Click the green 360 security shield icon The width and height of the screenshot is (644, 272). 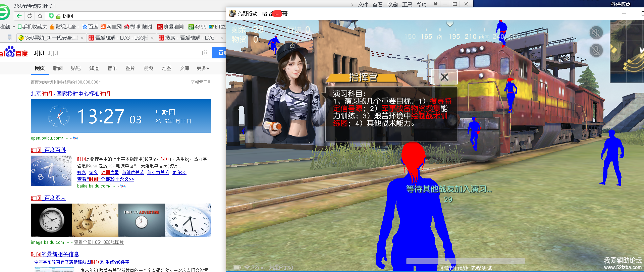[51, 16]
